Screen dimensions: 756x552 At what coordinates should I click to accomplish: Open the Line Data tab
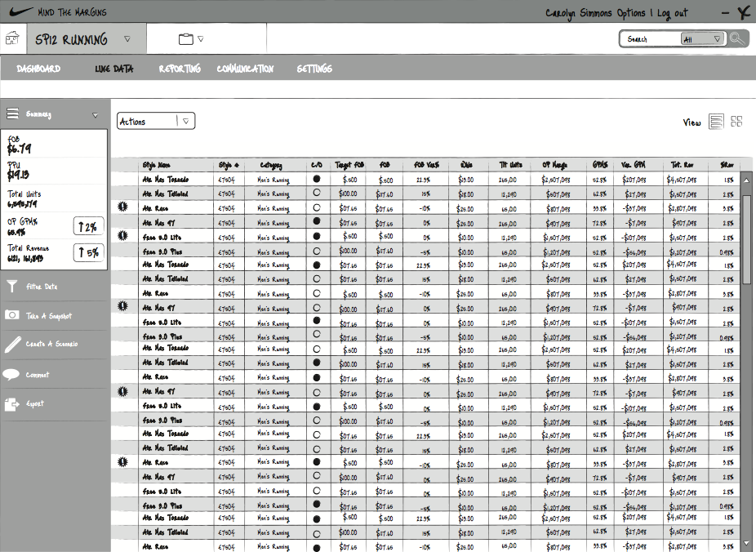(114, 69)
